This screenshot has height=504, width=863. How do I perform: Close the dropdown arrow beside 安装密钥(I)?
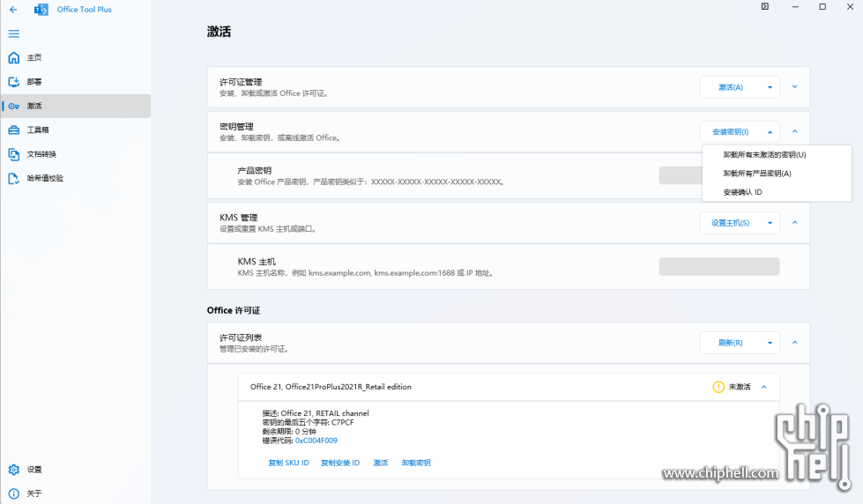[770, 132]
